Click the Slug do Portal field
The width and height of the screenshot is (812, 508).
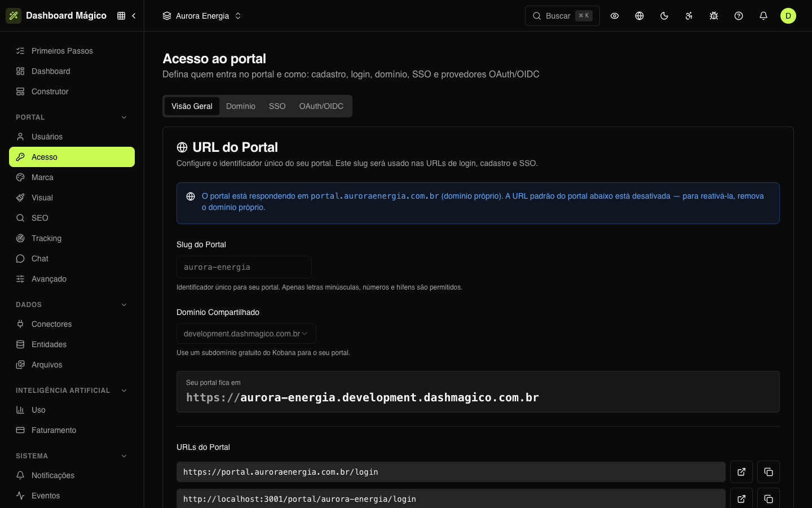click(244, 267)
